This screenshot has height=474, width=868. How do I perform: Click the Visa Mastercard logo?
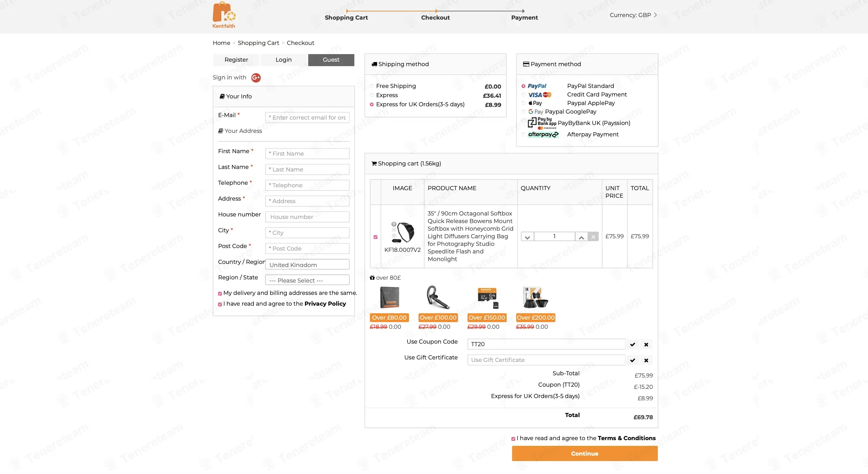(540, 95)
